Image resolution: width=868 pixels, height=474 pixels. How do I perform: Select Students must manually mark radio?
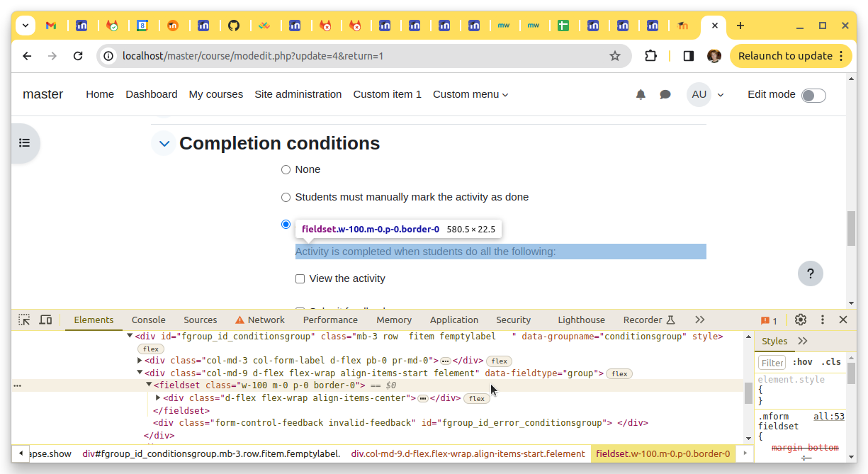(286, 198)
